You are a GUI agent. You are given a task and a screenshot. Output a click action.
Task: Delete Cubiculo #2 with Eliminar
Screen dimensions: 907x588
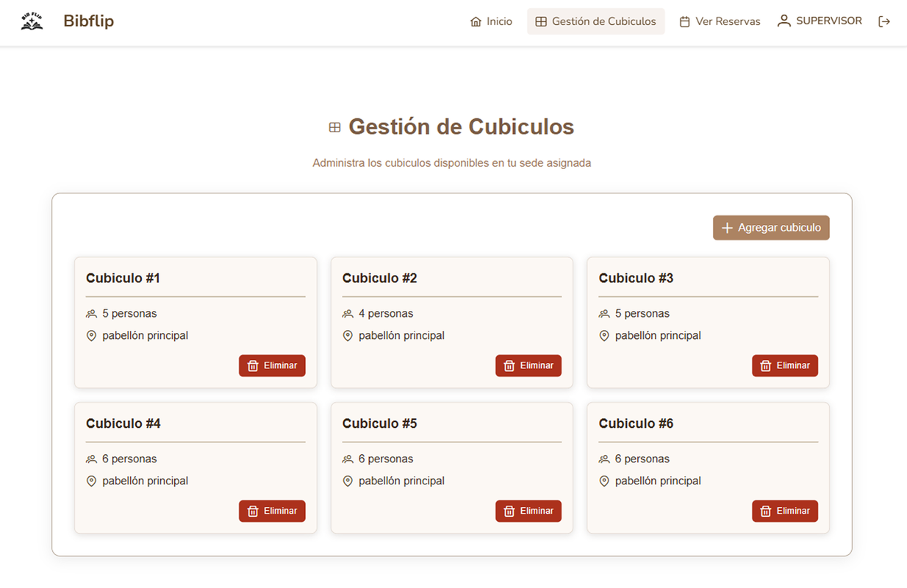528,366
